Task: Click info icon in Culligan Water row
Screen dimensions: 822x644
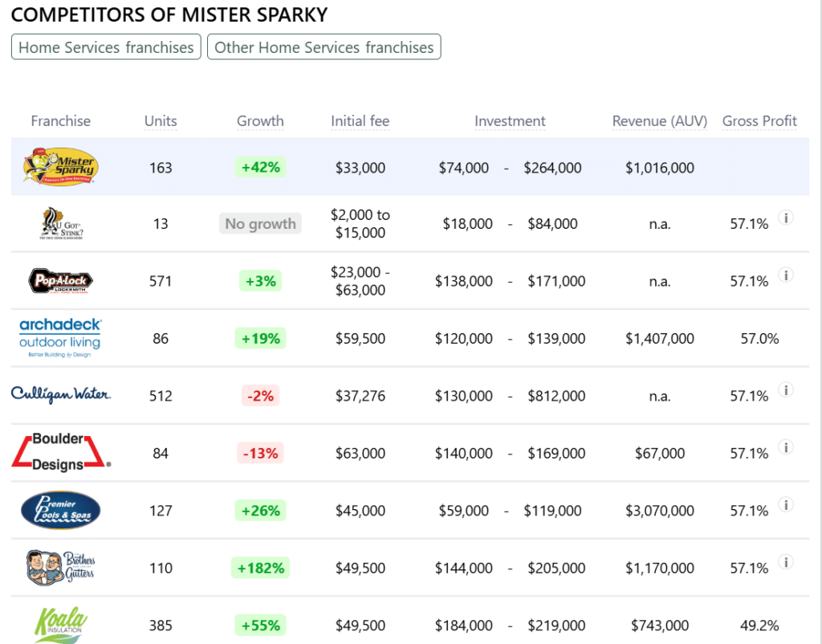Action: tap(785, 389)
